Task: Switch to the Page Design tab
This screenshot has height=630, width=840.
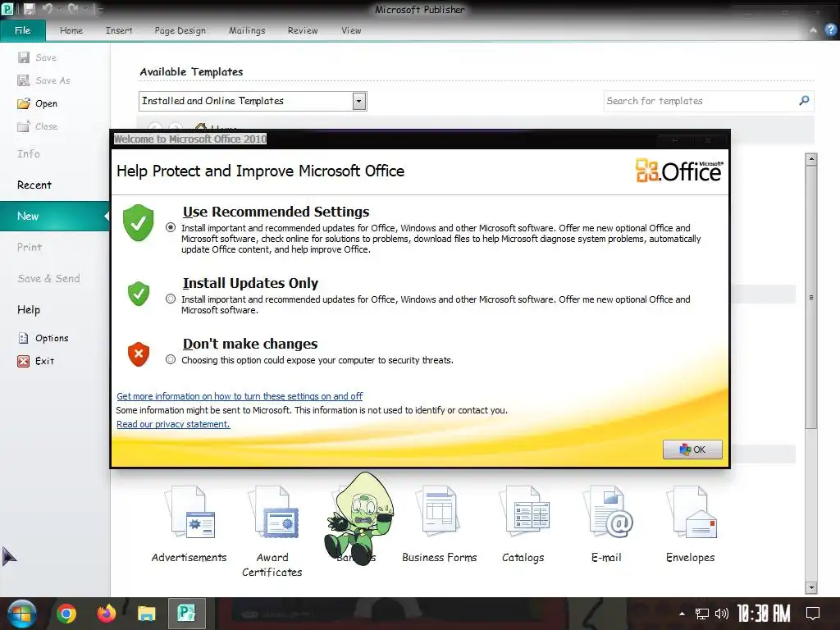Action: point(180,30)
